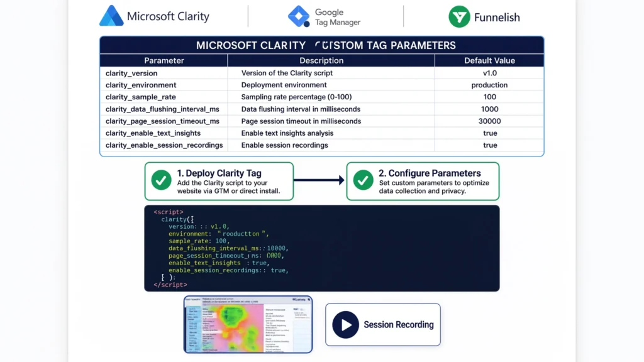644x362 pixels.
Task: Click 'Sampling rate percentage (0-100)' description
Action: tap(296, 97)
